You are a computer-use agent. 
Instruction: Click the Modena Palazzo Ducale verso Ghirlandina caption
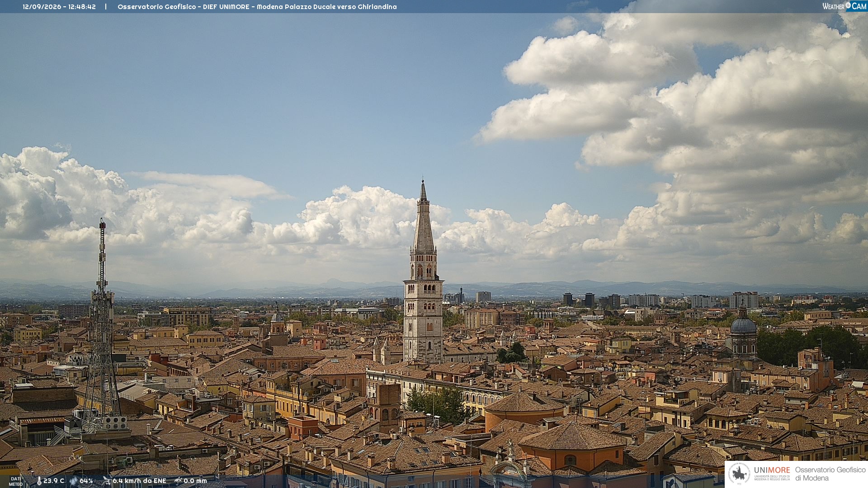click(327, 7)
